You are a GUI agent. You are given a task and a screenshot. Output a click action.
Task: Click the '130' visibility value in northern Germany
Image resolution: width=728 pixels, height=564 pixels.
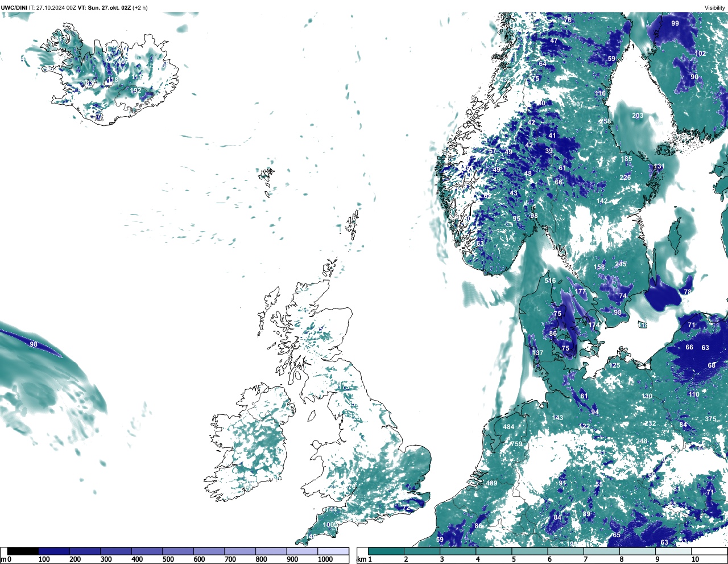(x=647, y=396)
